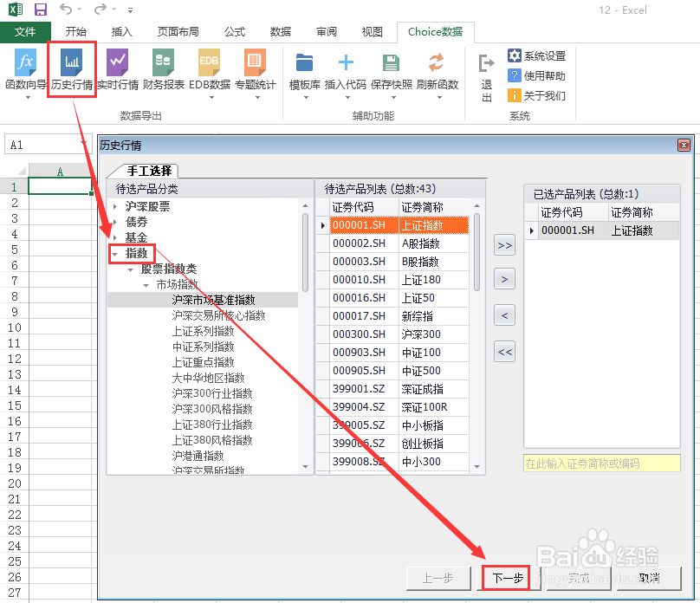This screenshot has width=700, height=603.
Task: Select 沪港通指数 category
Action: pos(198,456)
